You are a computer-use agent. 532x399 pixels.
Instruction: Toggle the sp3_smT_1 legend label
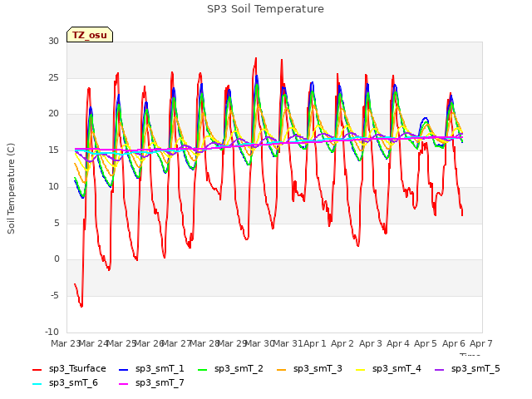tap(160, 368)
